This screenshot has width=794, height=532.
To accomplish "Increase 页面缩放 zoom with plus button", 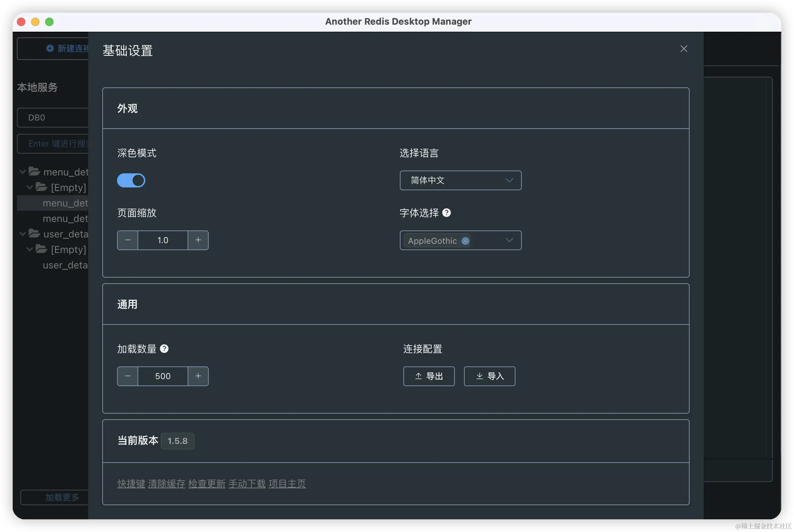I will (x=198, y=240).
